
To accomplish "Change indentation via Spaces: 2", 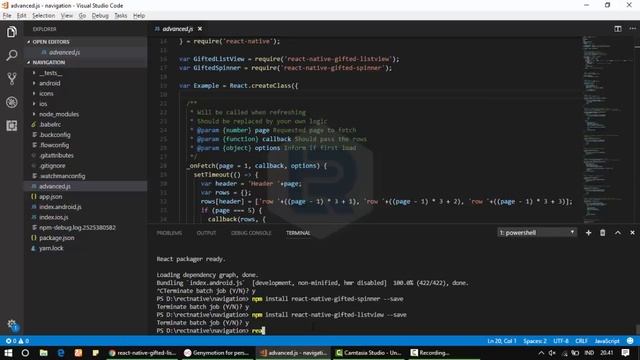I will 535,341.
